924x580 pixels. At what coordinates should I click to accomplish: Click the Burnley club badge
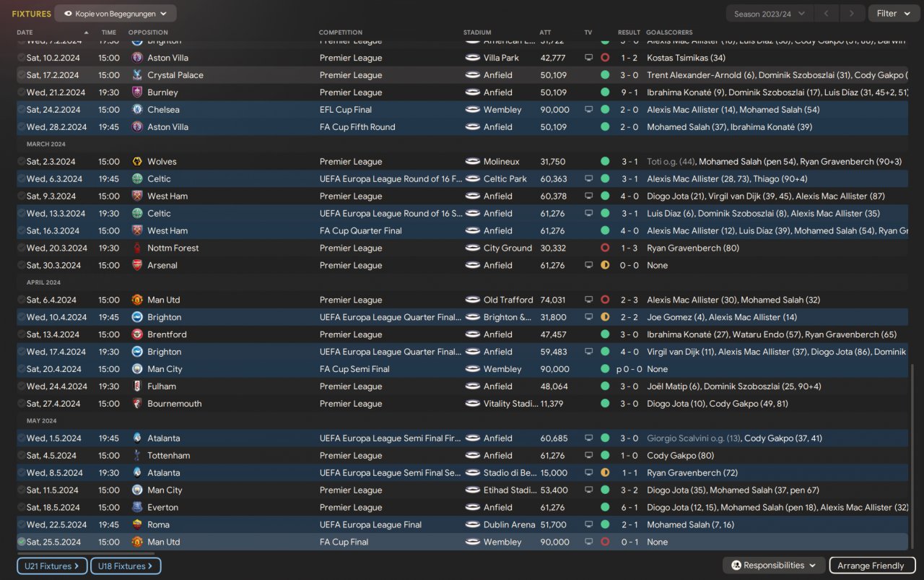coord(137,92)
